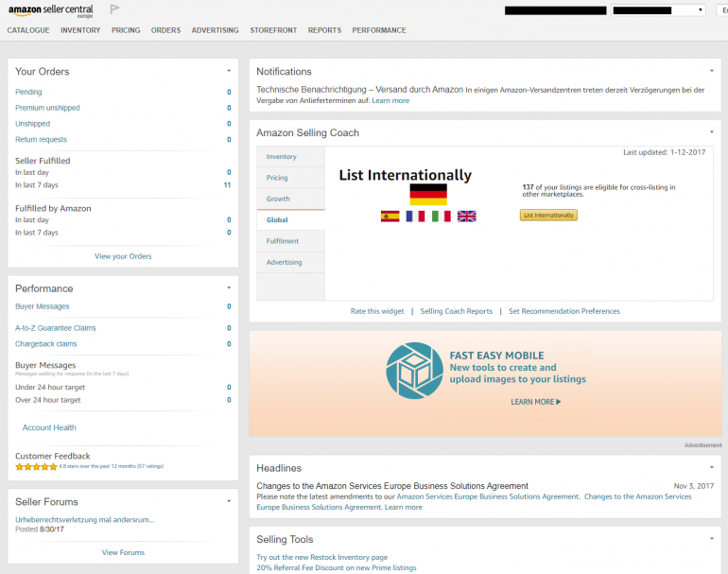Open 20% Referral Fee Discount link

coord(337,568)
